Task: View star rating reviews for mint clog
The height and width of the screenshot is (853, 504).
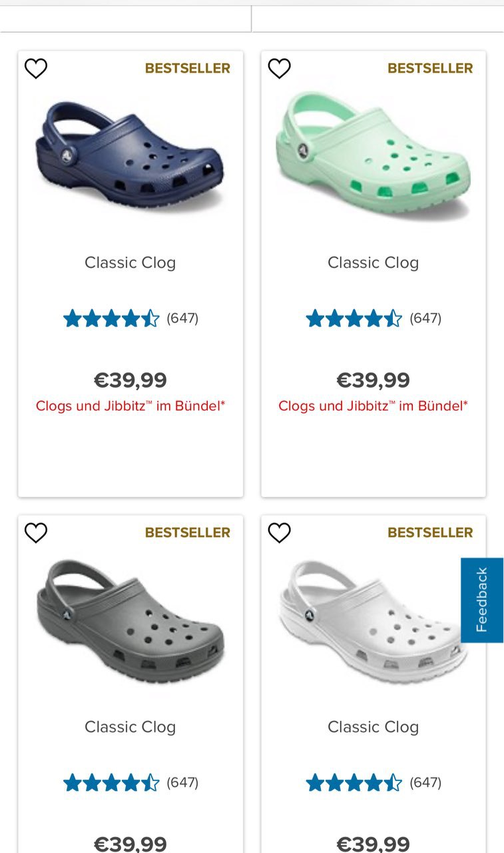Action: 354,319
